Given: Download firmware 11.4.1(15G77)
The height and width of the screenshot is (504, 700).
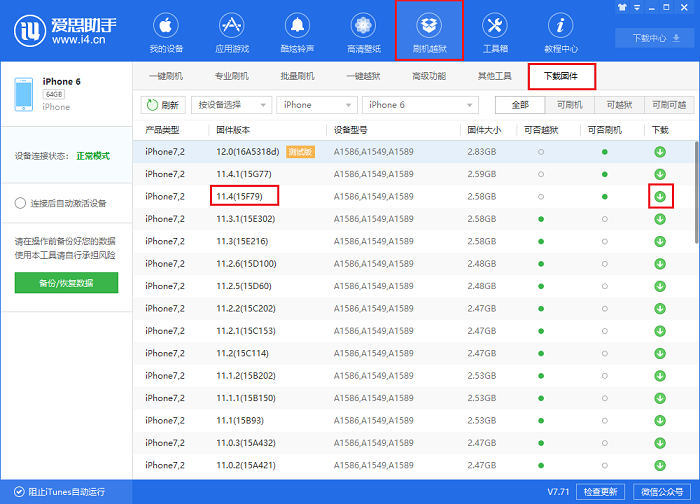Looking at the screenshot, I should (660, 174).
